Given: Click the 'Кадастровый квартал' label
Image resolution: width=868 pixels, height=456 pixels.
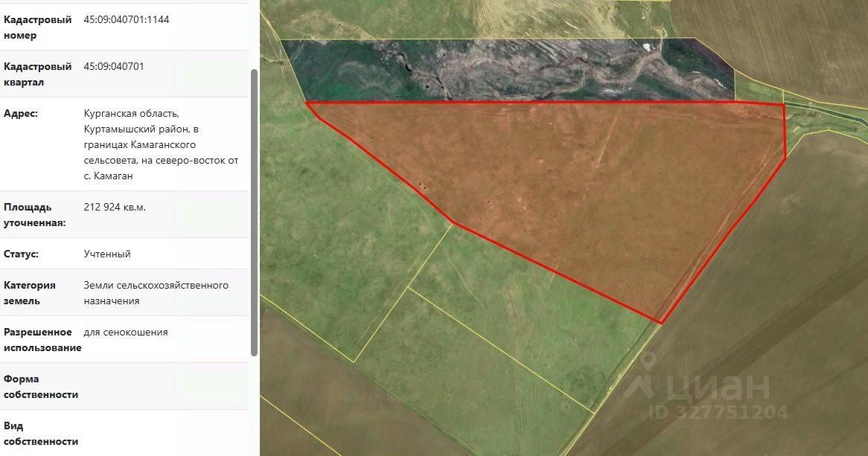Looking at the screenshot, I should (x=38, y=74).
